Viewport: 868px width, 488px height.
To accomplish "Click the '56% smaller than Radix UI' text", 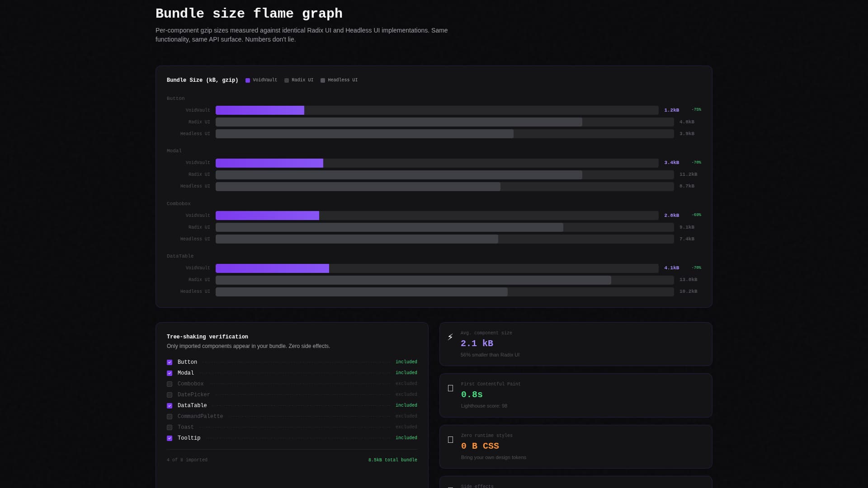I will [490, 355].
